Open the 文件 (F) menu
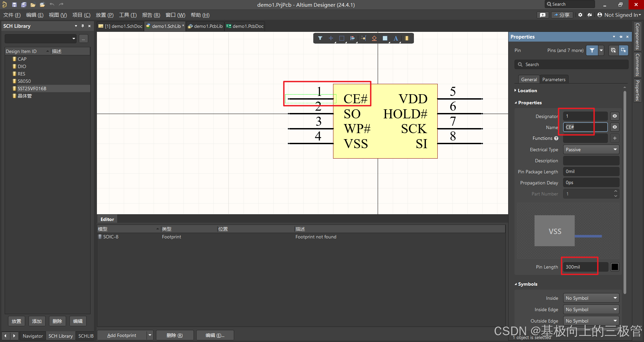The width and height of the screenshot is (644, 342). click(12, 15)
